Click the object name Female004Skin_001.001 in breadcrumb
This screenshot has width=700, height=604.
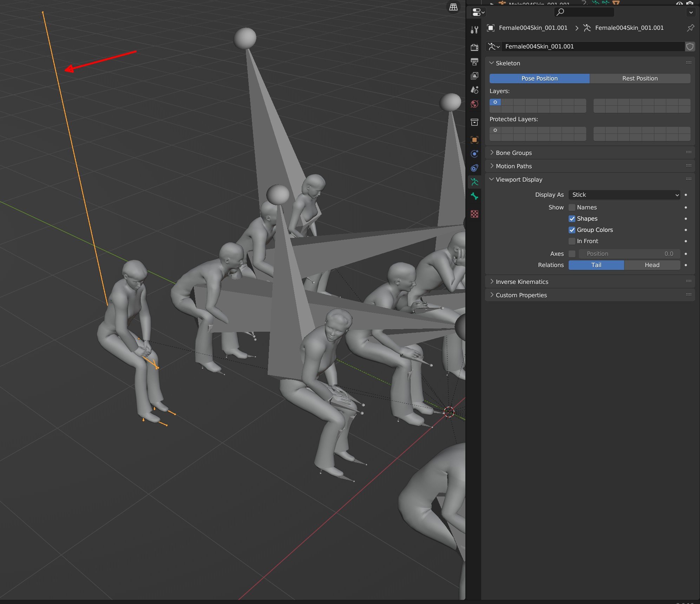pyautogui.click(x=533, y=28)
